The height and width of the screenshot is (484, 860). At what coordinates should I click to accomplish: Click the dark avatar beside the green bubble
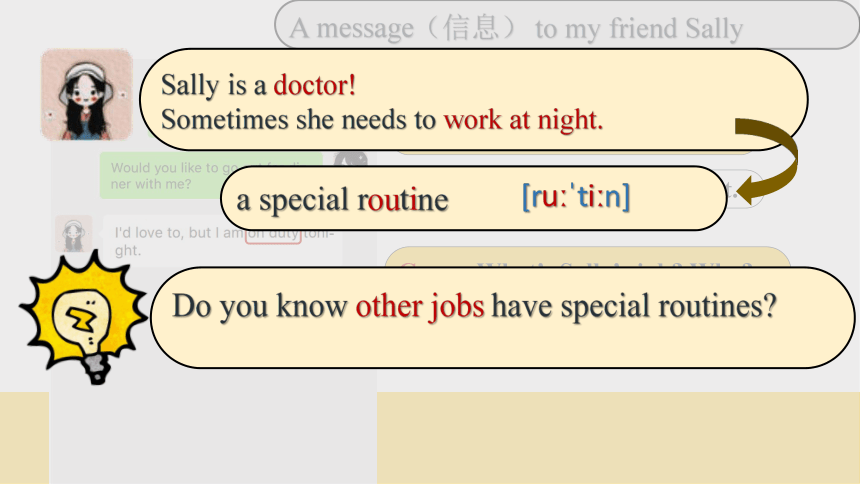tap(351, 159)
